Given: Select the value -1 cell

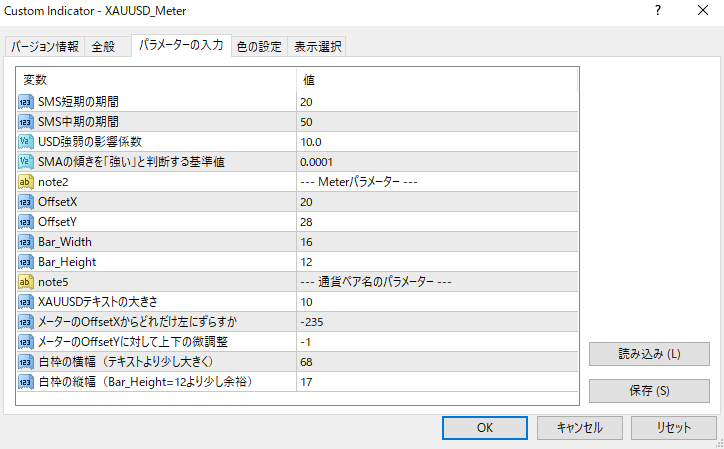Looking at the screenshot, I should pos(437,342).
